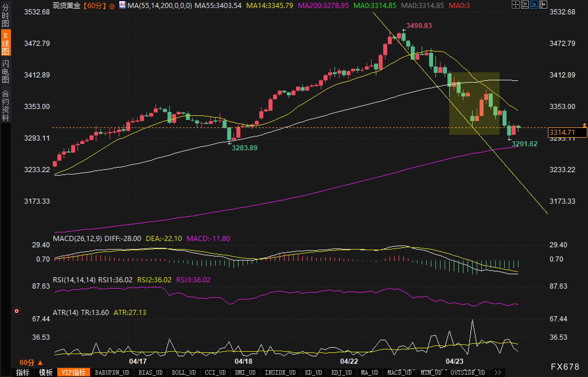Viewport: 588px width, 377px height.
Task: Open the 闪电图 lightning chart view
Action: (5, 71)
